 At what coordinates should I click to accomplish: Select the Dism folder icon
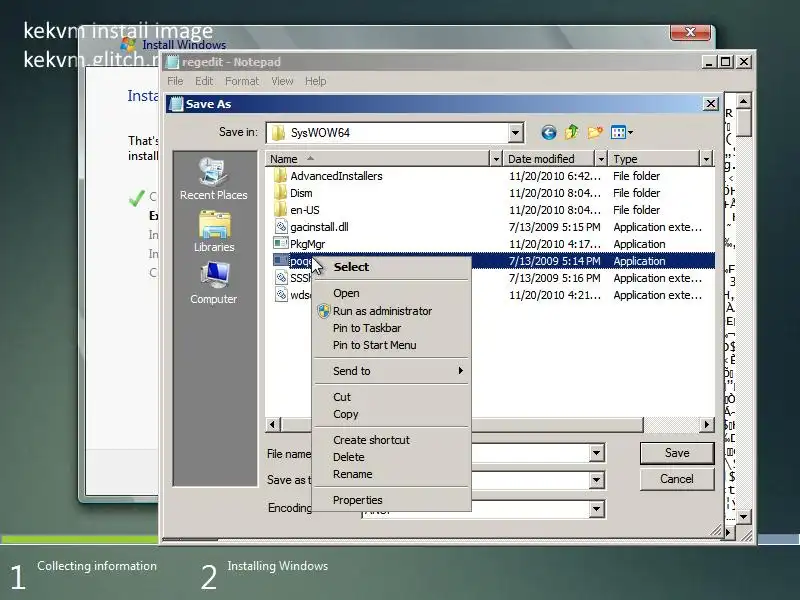(280, 193)
